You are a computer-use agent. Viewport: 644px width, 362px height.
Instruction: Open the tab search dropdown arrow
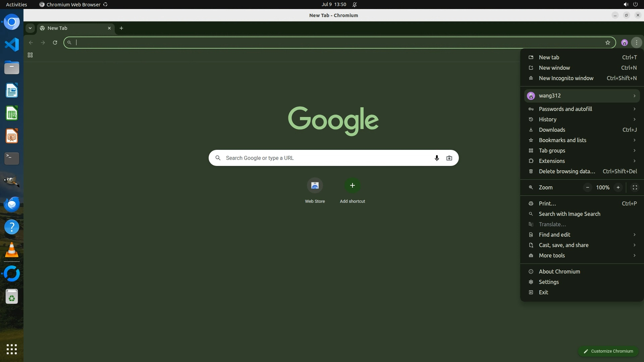30,28
